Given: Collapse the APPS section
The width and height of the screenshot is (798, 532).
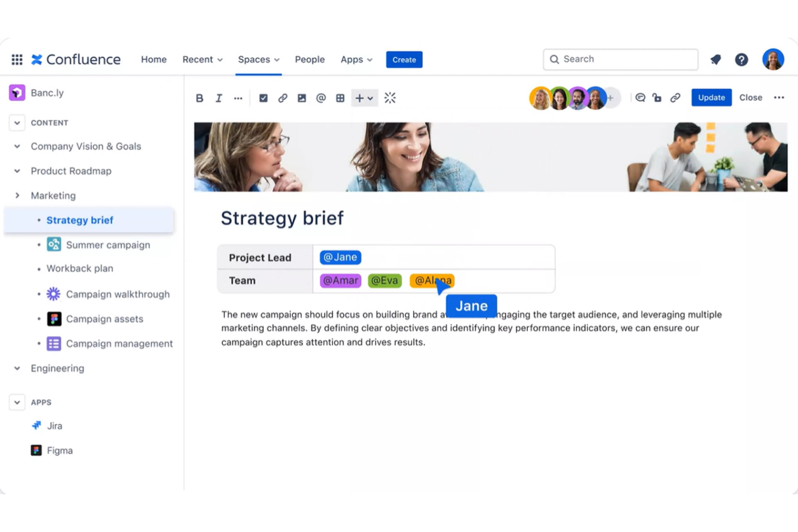Looking at the screenshot, I should [x=17, y=402].
